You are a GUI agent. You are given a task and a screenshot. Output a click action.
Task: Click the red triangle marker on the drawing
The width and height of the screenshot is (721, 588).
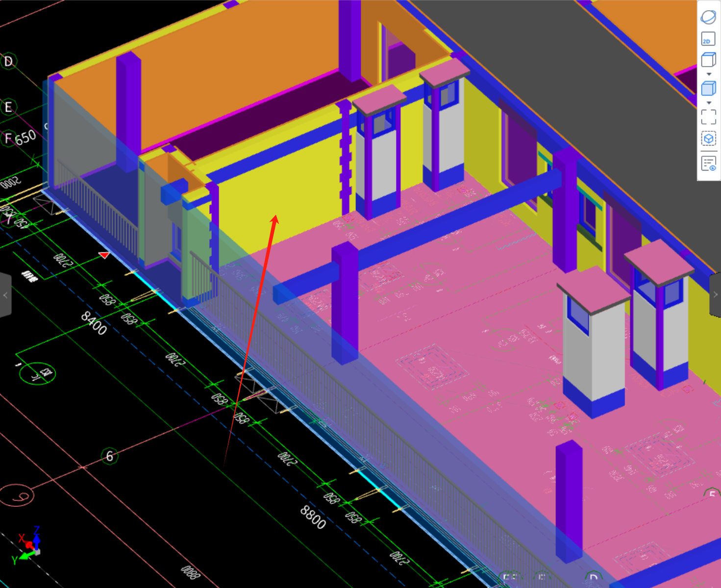(104, 255)
